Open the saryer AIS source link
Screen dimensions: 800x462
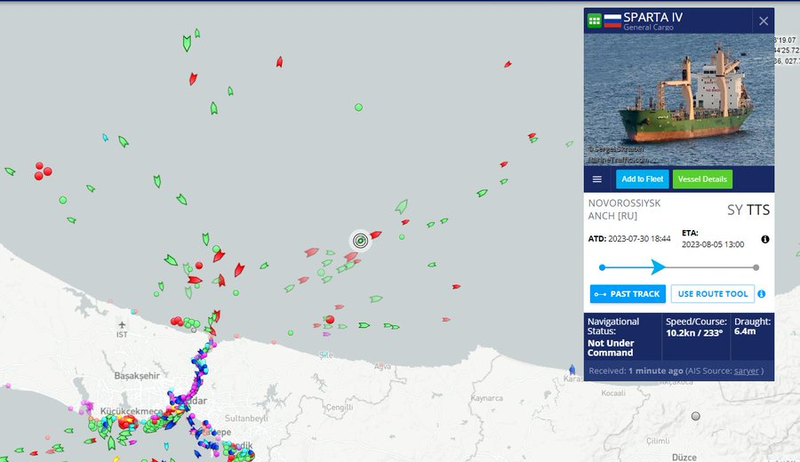coord(746,371)
